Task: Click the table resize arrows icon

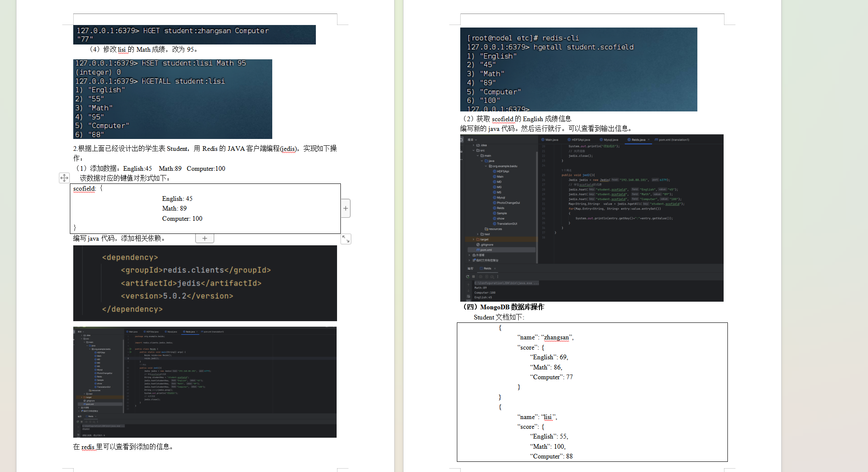Action: pyautogui.click(x=346, y=239)
